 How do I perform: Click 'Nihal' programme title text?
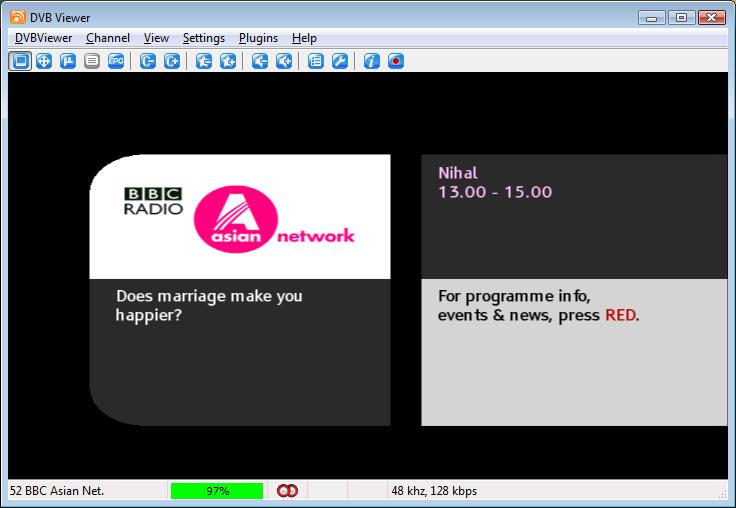pyautogui.click(x=458, y=173)
